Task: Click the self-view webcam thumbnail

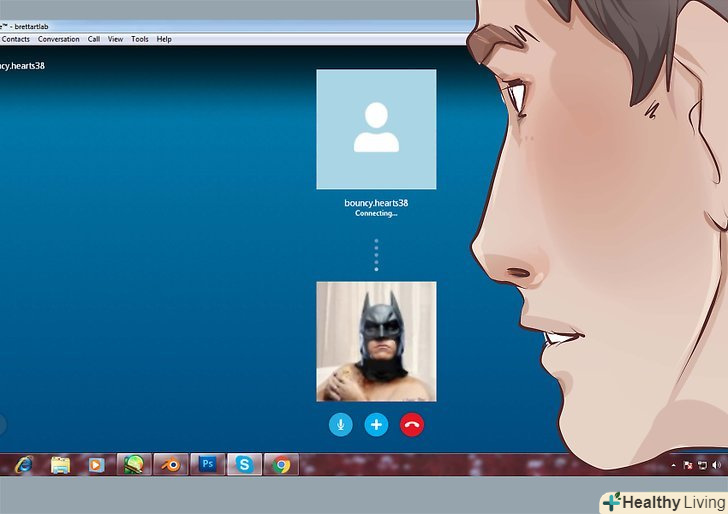Action: [x=376, y=341]
